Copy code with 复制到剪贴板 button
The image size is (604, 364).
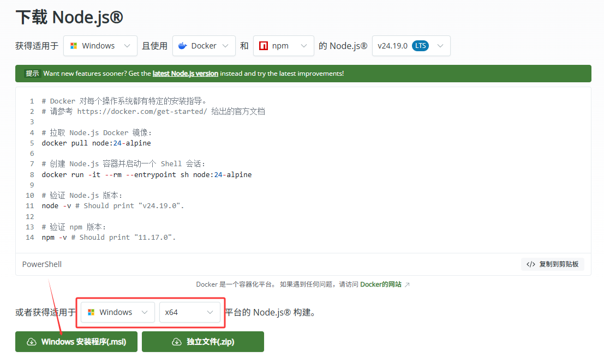552,264
